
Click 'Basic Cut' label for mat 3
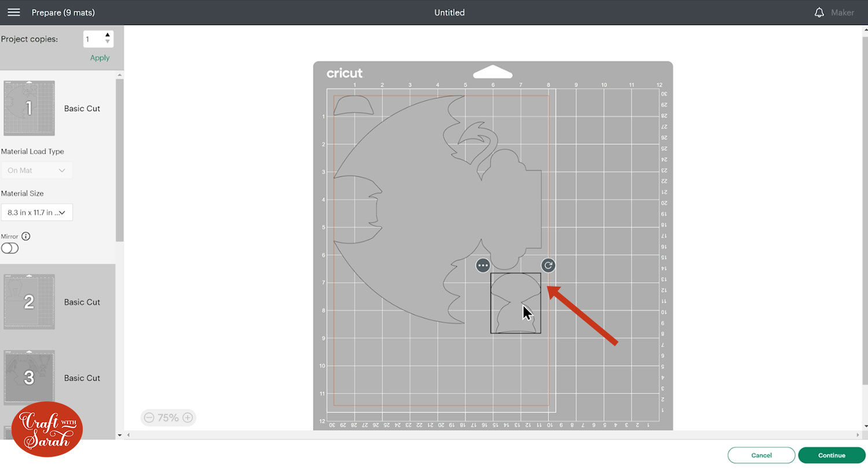[82, 378]
